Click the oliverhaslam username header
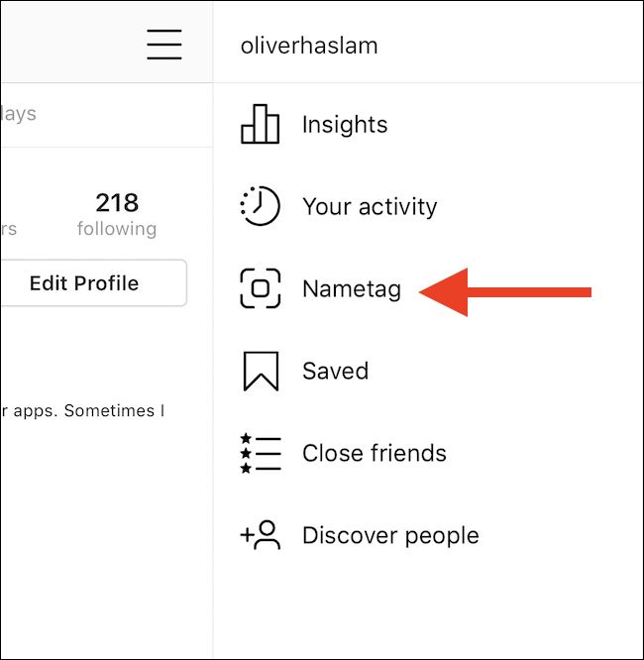The height and width of the screenshot is (660, 644). click(x=309, y=46)
